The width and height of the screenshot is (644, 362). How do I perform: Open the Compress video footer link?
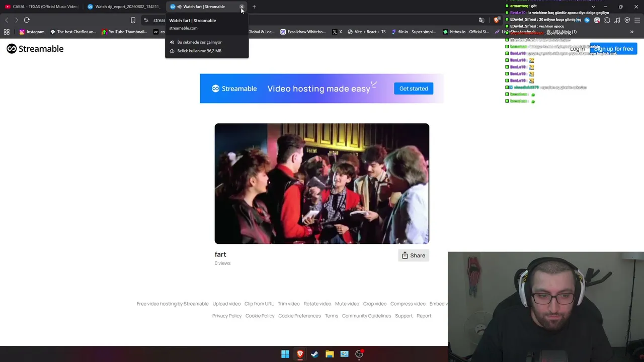click(408, 304)
